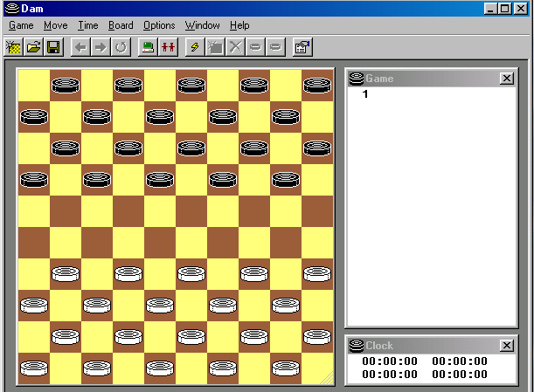Select middle white piece in front white row
The height and width of the screenshot is (392, 534).
point(191,274)
